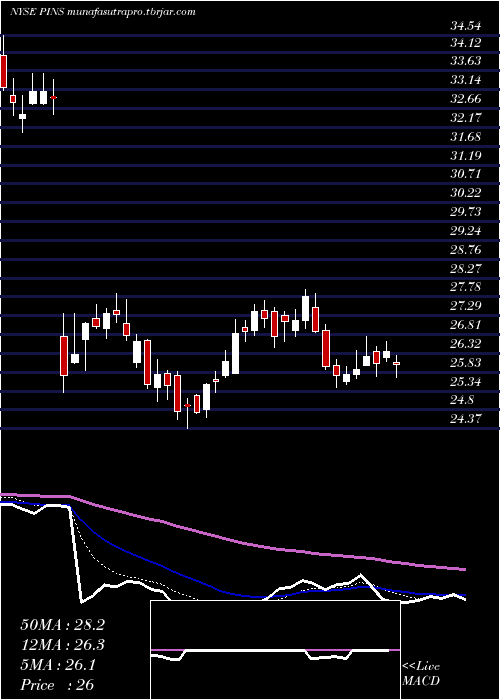Click the 50MA : 28.2 readout
This screenshot has width=500, height=700.
click(x=62, y=625)
